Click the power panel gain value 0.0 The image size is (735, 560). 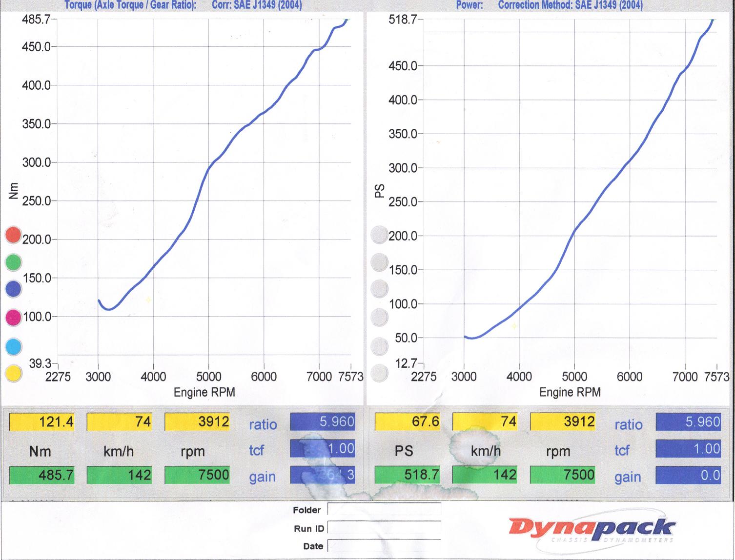[688, 475]
